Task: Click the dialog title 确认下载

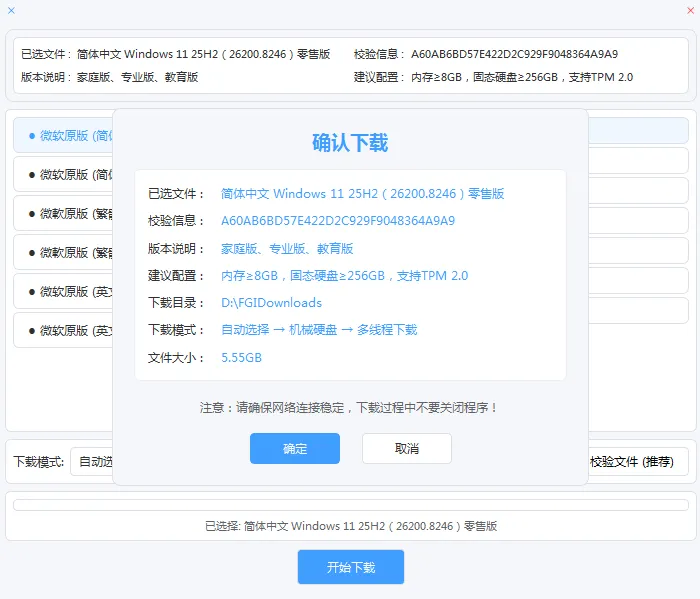Action: coord(350,143)
